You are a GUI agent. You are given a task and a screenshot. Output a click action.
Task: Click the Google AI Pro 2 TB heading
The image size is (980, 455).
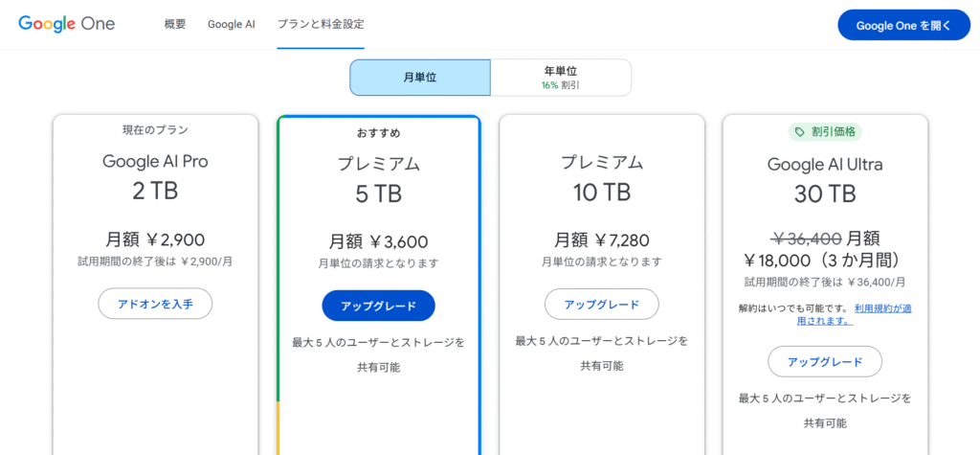(155, 175)
